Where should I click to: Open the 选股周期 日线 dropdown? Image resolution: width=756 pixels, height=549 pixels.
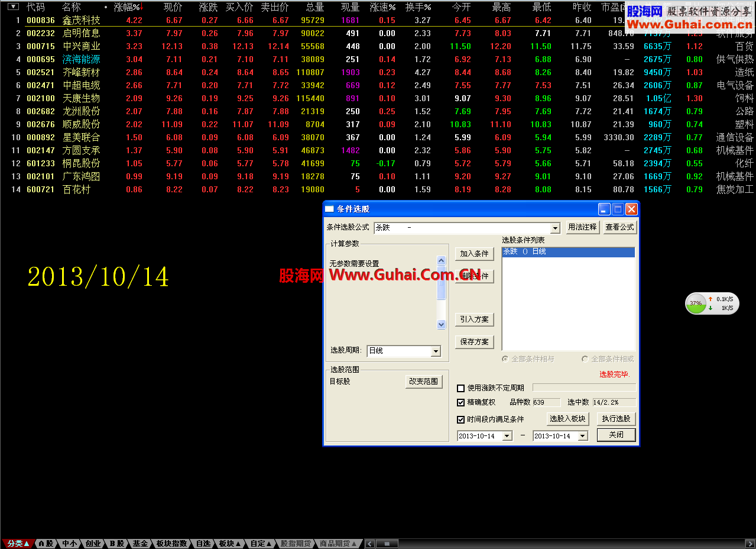(x=436, y=351)
